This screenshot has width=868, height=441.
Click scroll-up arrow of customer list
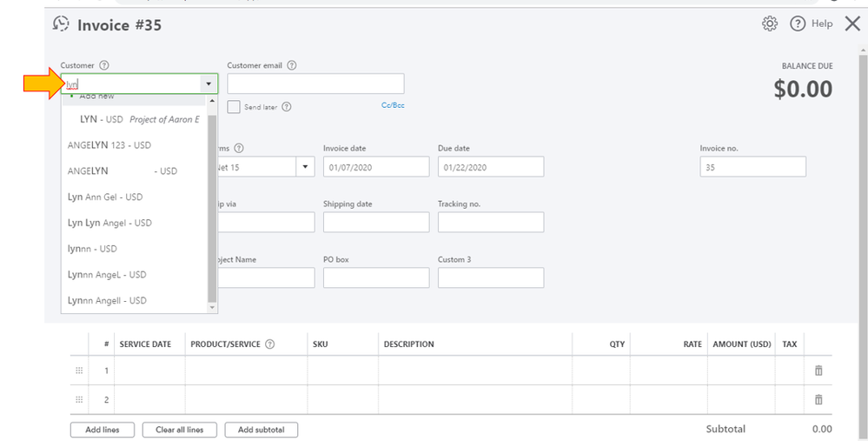(x=212, y=102)
